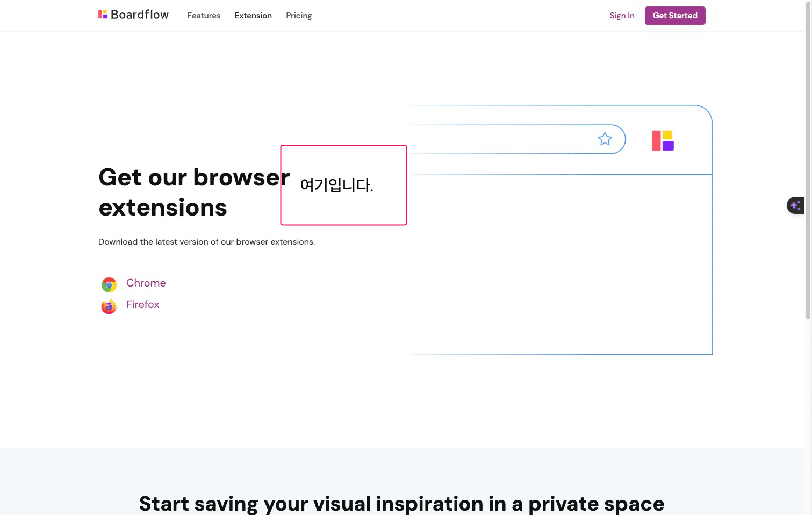
Task: Open the Features menu item
Action: 204,16
